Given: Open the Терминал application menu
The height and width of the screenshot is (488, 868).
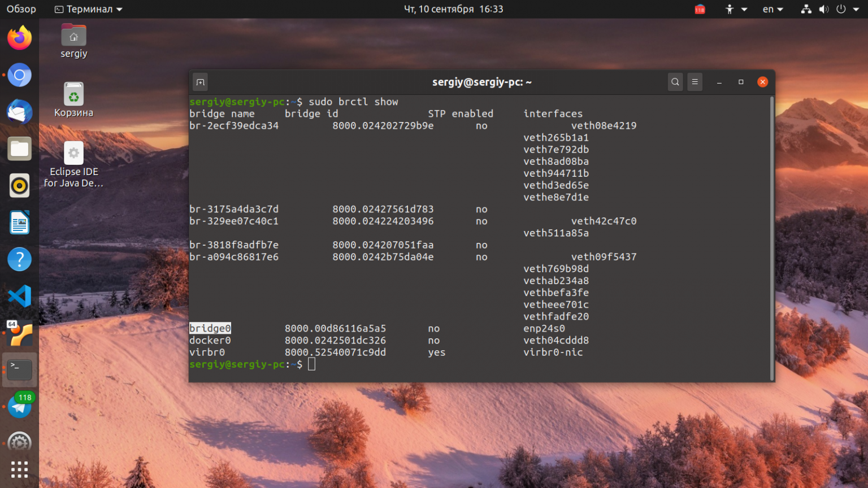Looking at the screenshot, I should (88, 9).
